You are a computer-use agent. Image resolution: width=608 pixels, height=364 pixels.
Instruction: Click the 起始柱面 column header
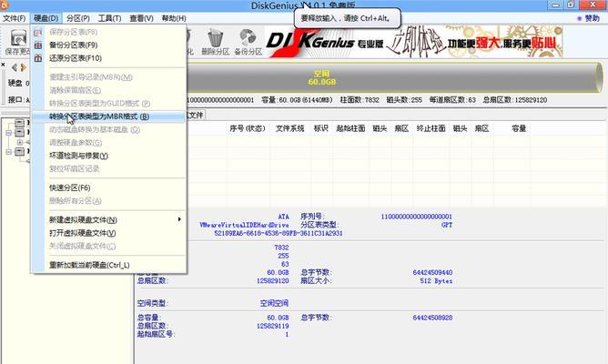pos(350,128)
